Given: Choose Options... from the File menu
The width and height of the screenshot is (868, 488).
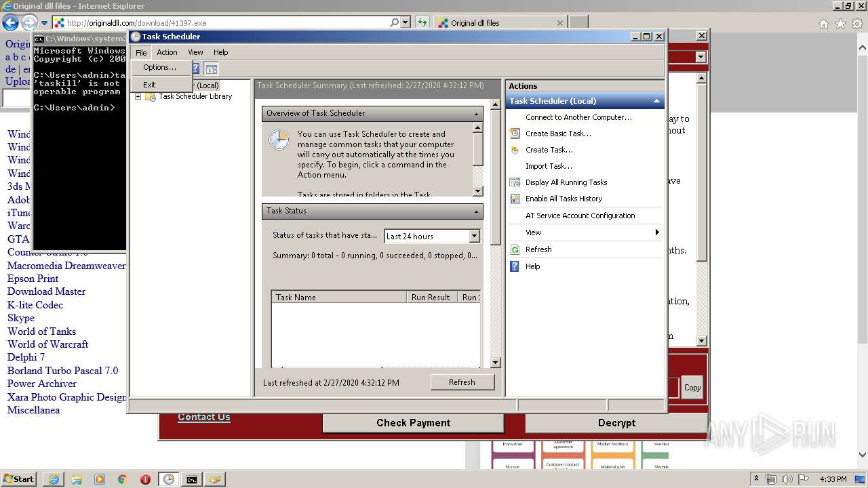Looking at the screenshot, I should coord(159,67).
